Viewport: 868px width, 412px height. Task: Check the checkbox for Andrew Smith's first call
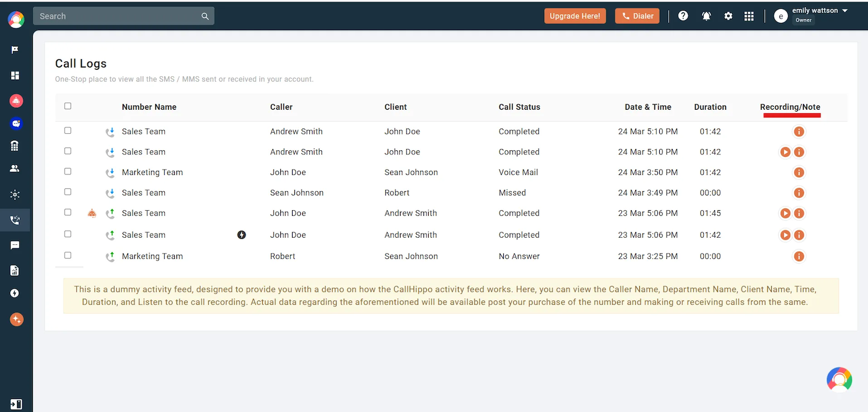(67, 130)
